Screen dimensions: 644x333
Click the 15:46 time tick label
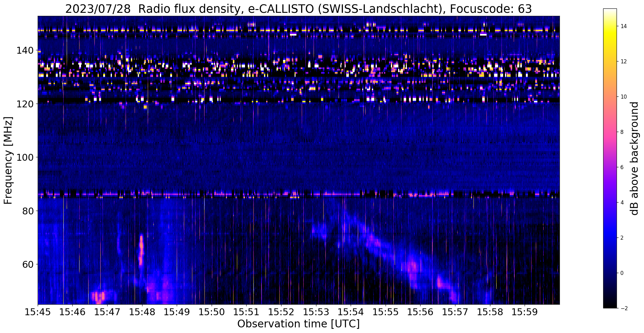(x=73, y=312)
